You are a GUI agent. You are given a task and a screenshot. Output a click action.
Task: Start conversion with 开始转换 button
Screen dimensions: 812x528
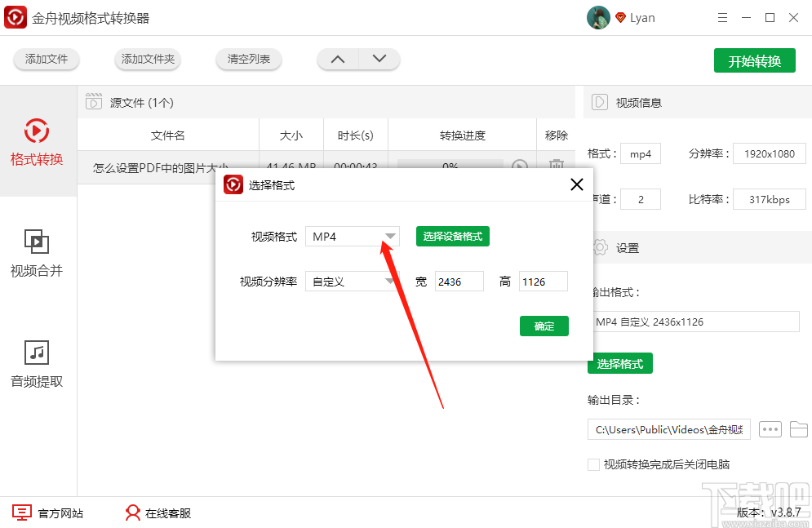coord(754,60)
